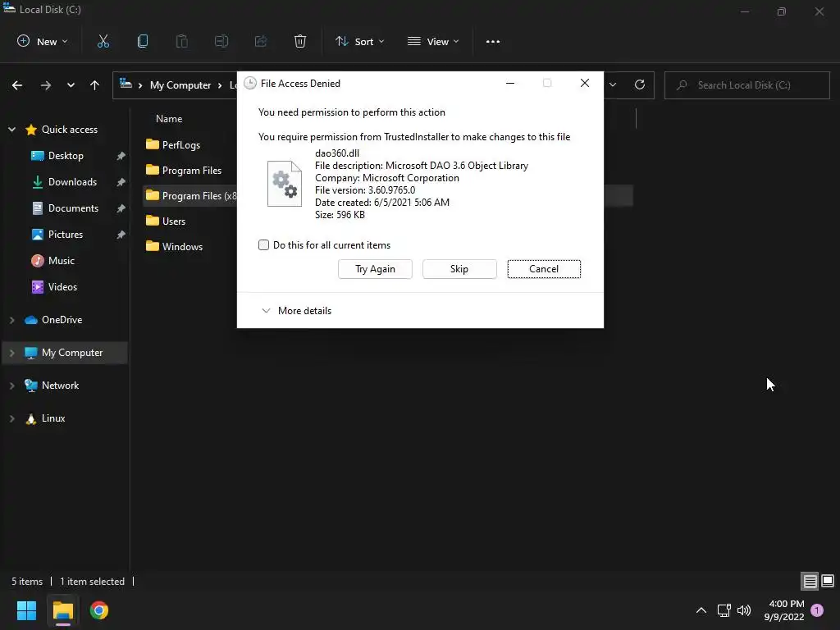Select Desktop in Quick access
840x630 pixels.
[x=66, y=156]
